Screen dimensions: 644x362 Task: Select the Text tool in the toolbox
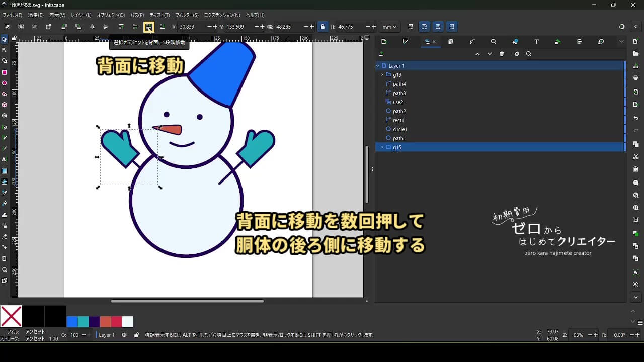pos(5,159)
